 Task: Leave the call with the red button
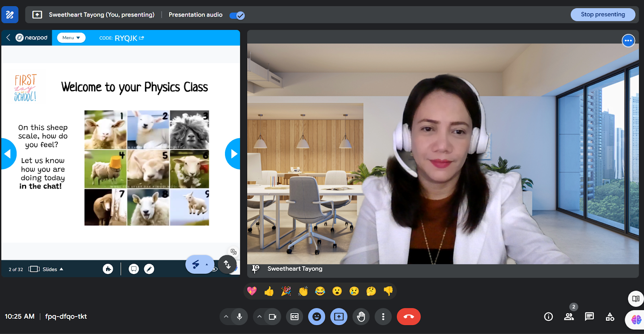[409, 317]
